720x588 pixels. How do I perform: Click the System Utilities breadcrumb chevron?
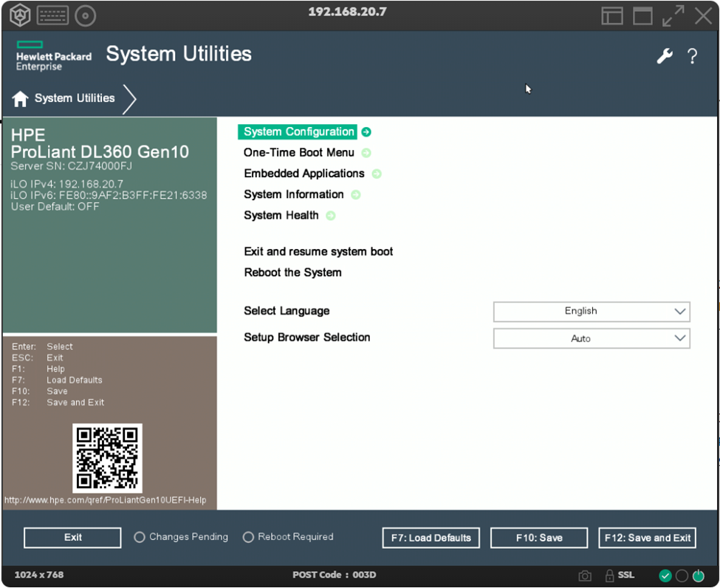click(129, 99)
